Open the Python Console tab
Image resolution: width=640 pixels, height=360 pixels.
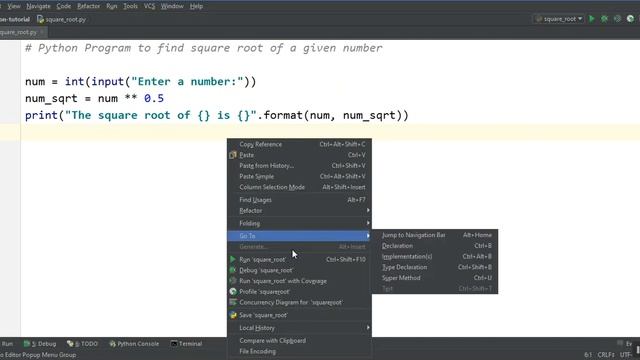click(x=134, y=344)
